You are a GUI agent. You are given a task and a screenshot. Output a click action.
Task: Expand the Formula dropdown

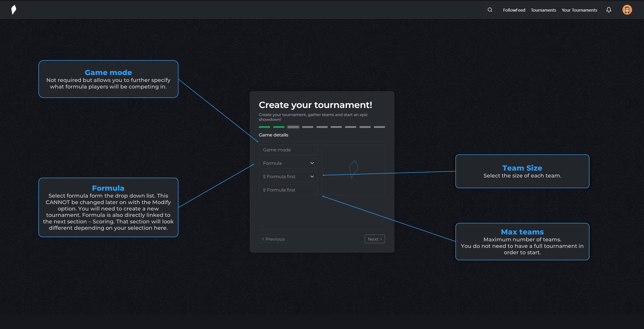pos(288,163)
